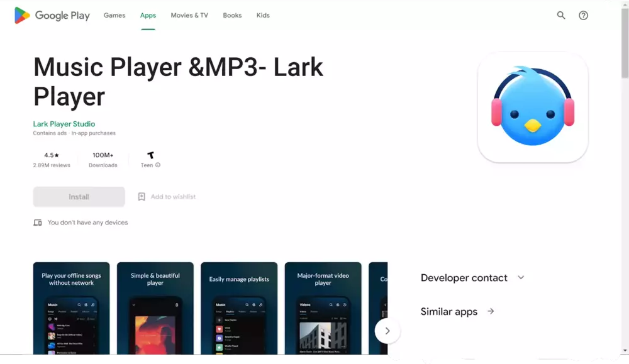The width and height of the screenshot is (629, 364).
Task: Click the devices icon beside no devices message
Action: coord(37,223)
